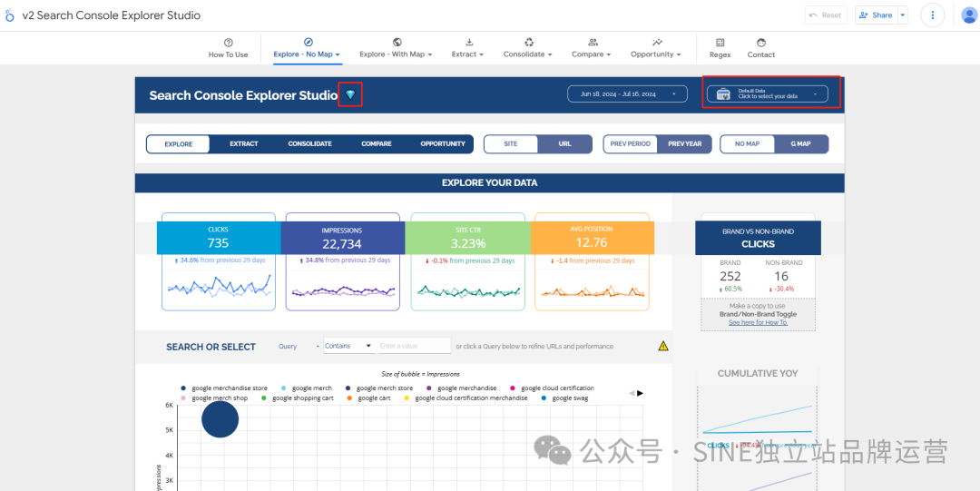Switch to SITE view
980x491 pixels.
pyautogui.click(x=511, y=144)
